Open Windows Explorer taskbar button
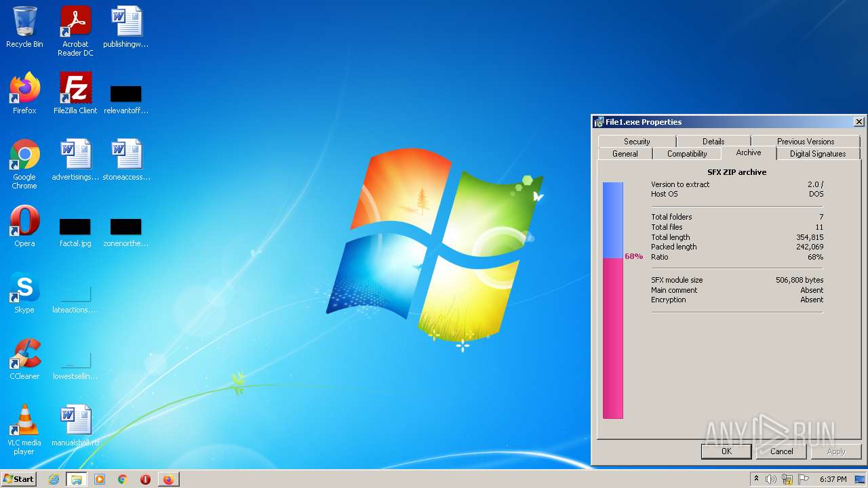 pos(77,479)
